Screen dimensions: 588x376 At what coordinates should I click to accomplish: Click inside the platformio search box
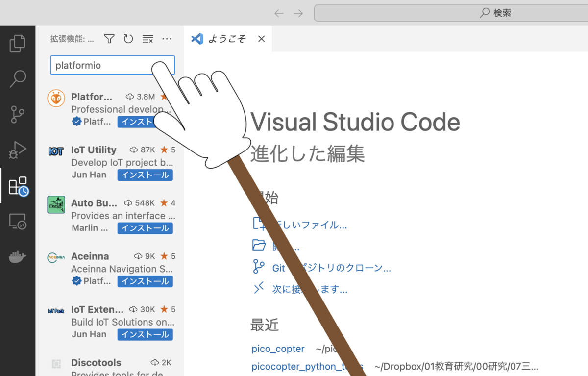pyautogui.click(x=98, y=65)
